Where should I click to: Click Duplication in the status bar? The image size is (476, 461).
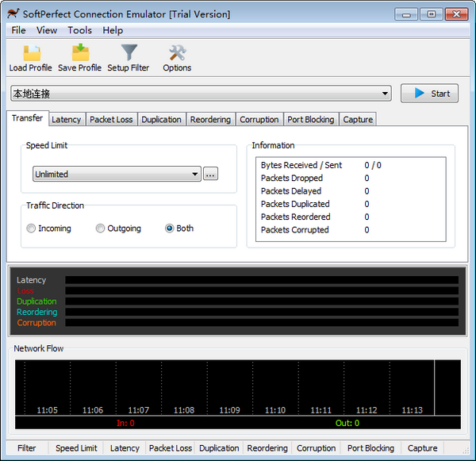(219, 448)
